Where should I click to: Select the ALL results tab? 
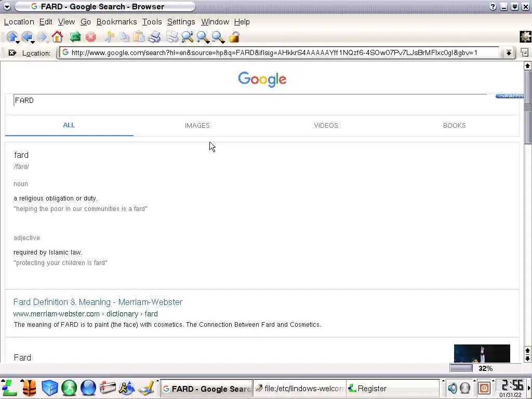click(69, 125)
